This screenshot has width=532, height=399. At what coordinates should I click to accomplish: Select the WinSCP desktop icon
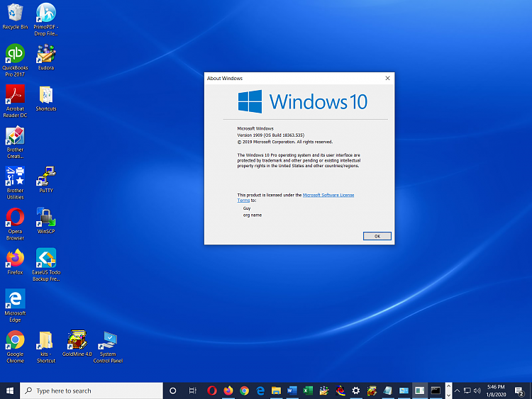(x=46, y=220)
